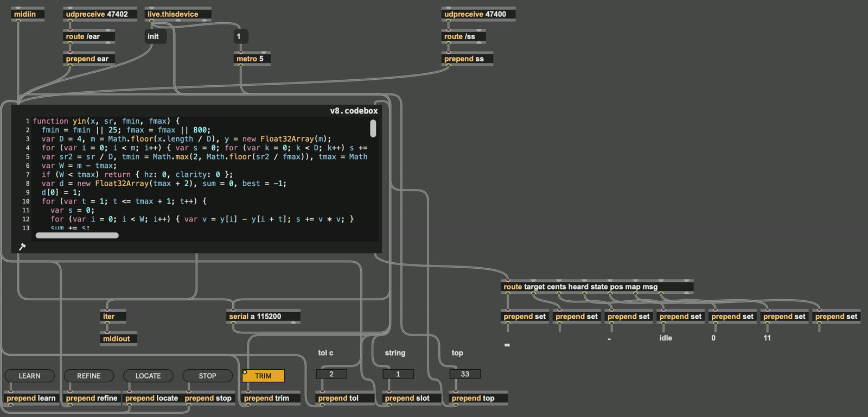Click the 'string' comment label
Viewport: 868px width, 417px height.
[x=395, y=353]
